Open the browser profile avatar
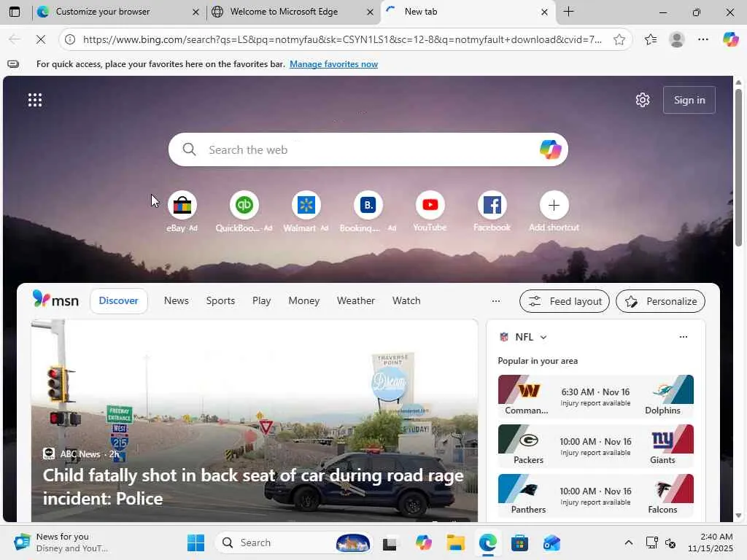The width and height of the screenshot is (747, 560). coord(676,39)
